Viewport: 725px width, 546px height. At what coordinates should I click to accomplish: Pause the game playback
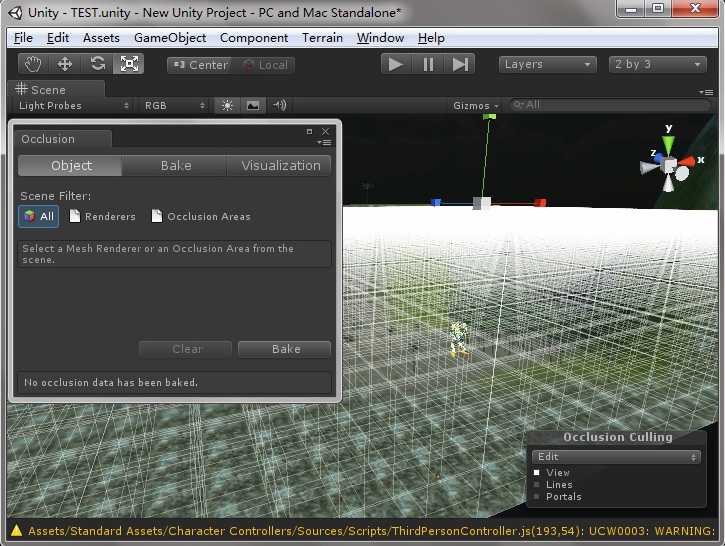(x=428, y=64)
